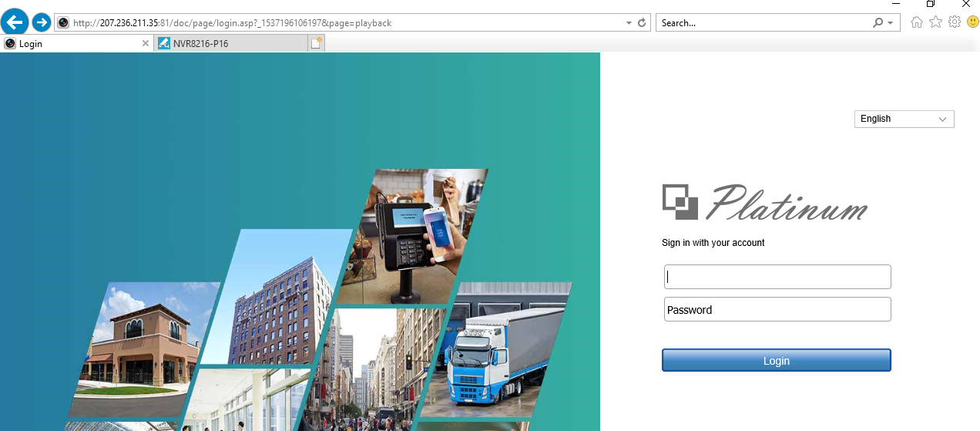Click the magnifier search icon
Image resolution: width=980 pixels, height=431 pixels.
coord(878,23)
